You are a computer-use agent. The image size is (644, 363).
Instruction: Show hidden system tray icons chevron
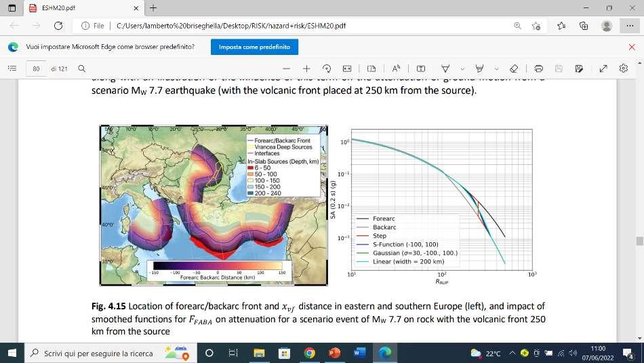[x=512, y=353]
